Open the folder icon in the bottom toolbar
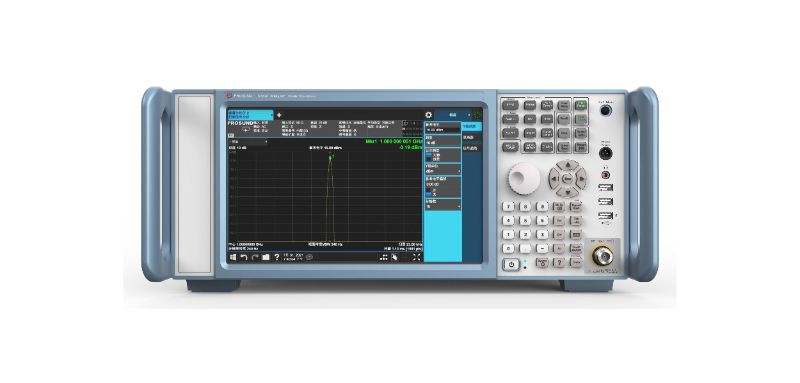The width and height of the screenshot is (800, 383). pyautogui.click(x=266, y=258)
